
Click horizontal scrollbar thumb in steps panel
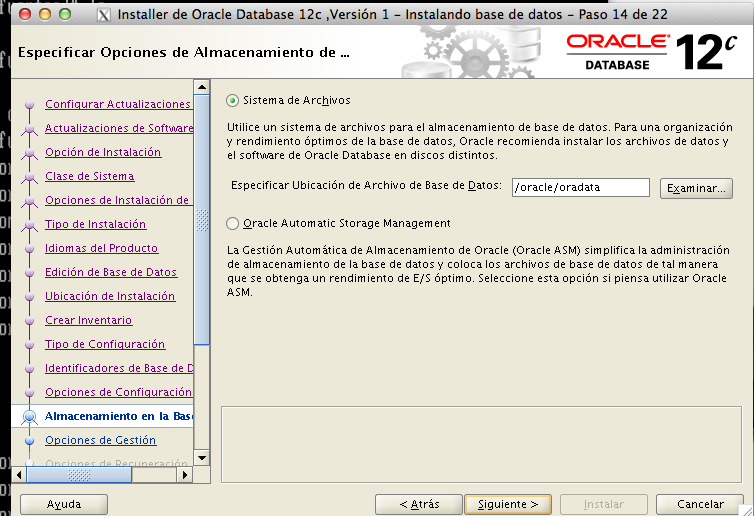(79, 475)
